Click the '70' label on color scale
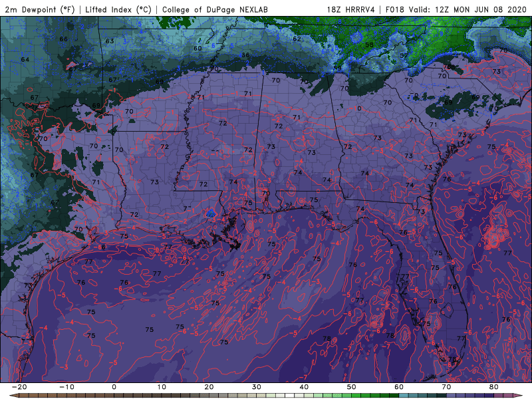The image size is (532, 399). 446,387
